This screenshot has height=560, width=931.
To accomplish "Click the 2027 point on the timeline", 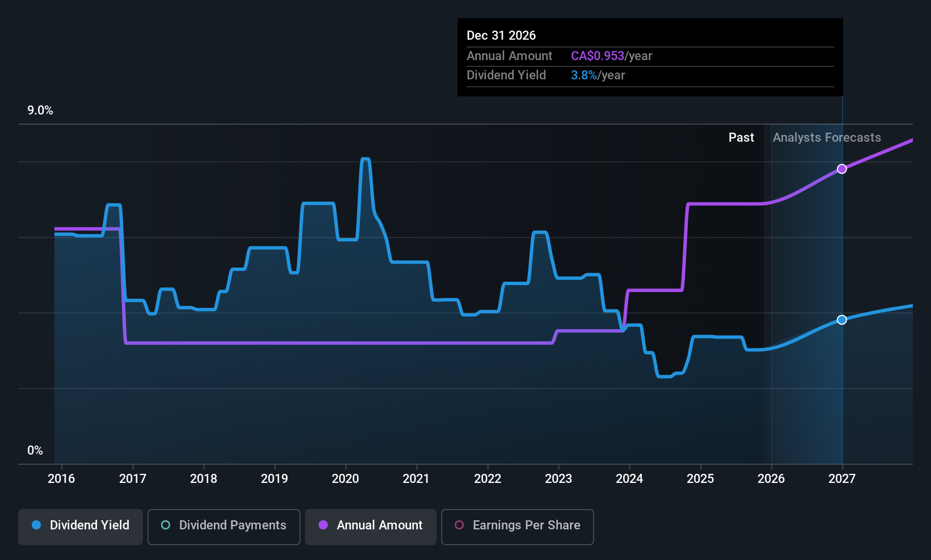I will [841, 478].
